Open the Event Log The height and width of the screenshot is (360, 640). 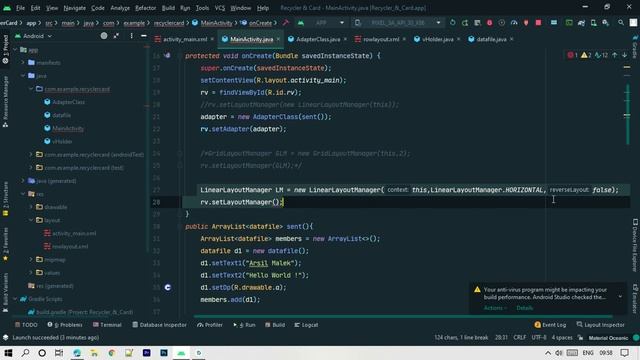pos(550,325)
